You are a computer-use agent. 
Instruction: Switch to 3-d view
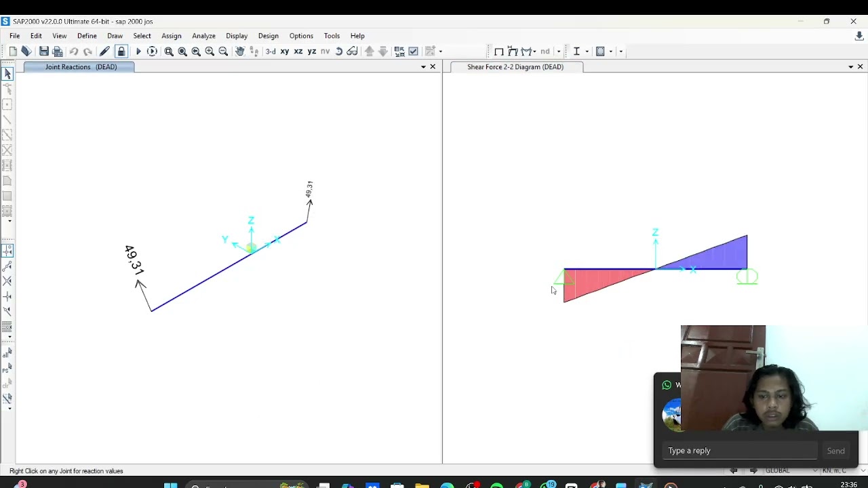(271, 52)
